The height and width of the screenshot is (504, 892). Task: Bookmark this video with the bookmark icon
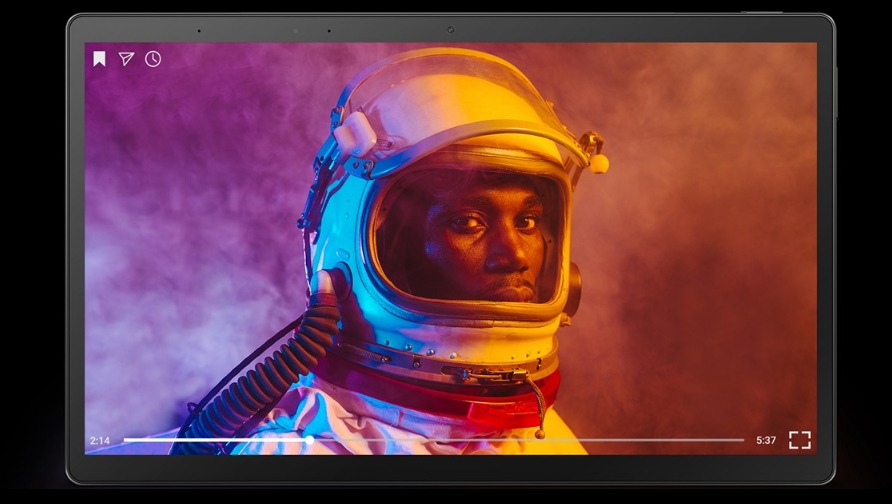[x=99, y=59]
